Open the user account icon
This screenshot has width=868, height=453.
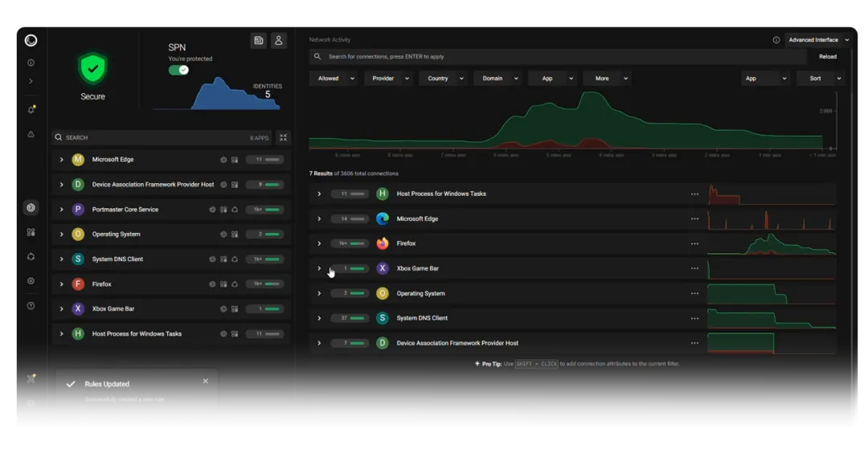pos(278,40)
